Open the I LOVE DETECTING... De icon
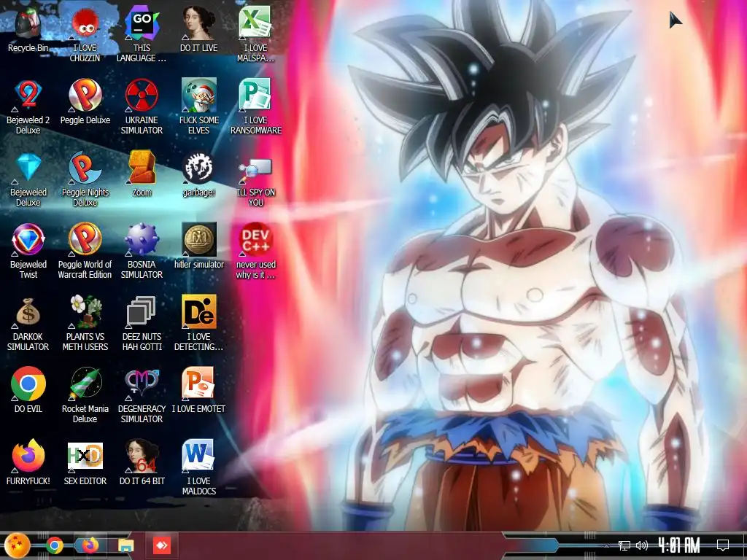This screenshot has height=560, width=747. tap(198, 312)
